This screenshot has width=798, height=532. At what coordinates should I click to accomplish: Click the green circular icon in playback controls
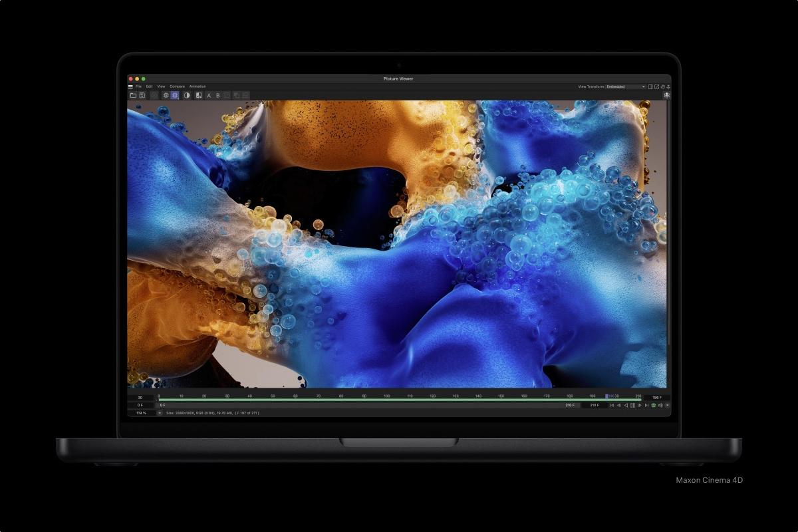click(654, 405)
